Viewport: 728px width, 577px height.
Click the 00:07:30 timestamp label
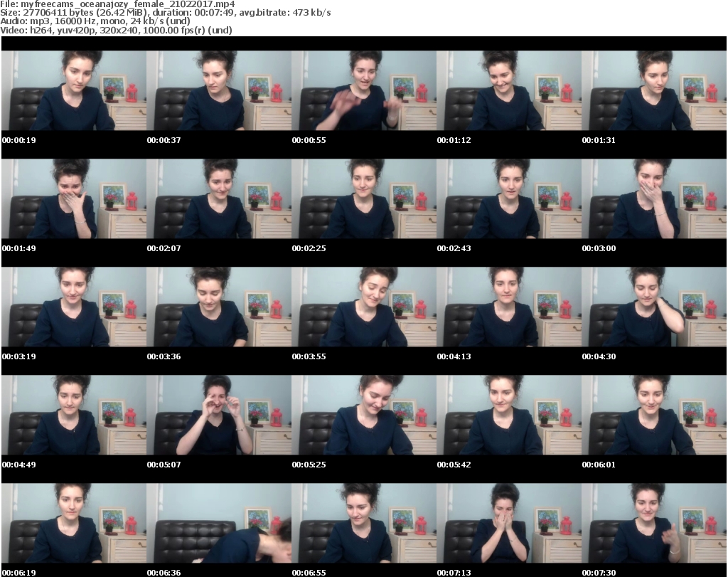click(x=599, y=573)
